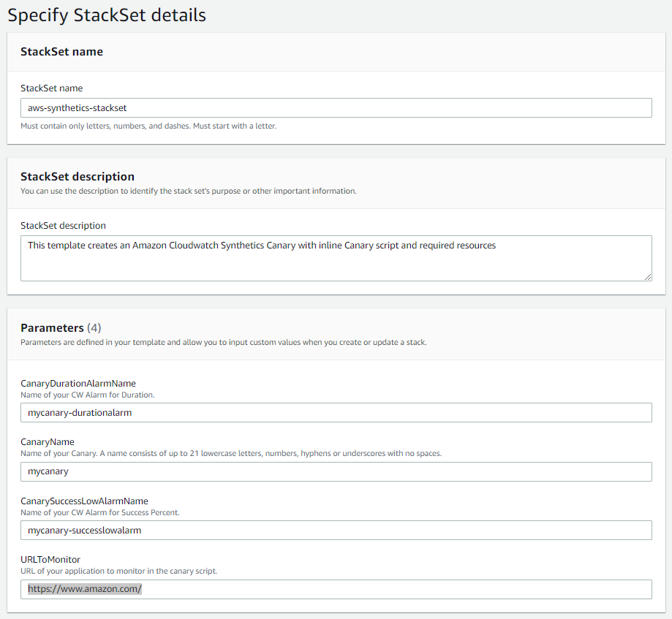Click the CanarySuccessLowAlarmName input field

coord(336,530)
